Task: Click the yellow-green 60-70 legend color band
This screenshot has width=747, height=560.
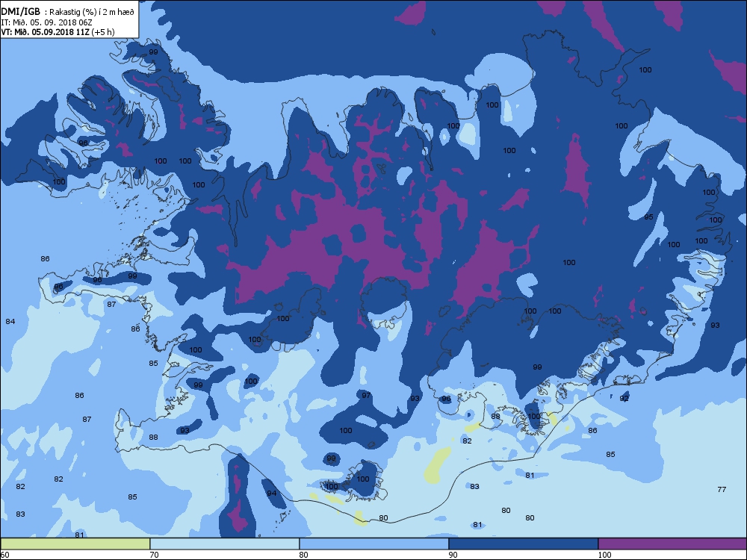Action: click(x=75, y=544)
